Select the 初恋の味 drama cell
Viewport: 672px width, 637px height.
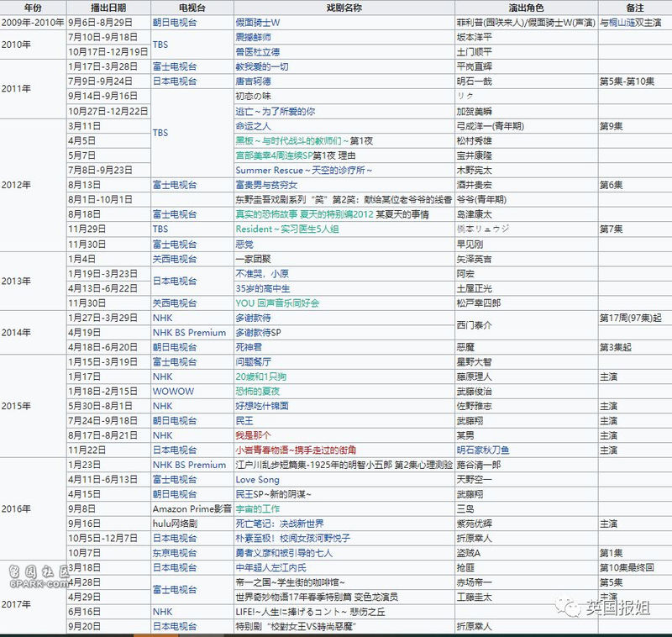click(x=344, y=96)
